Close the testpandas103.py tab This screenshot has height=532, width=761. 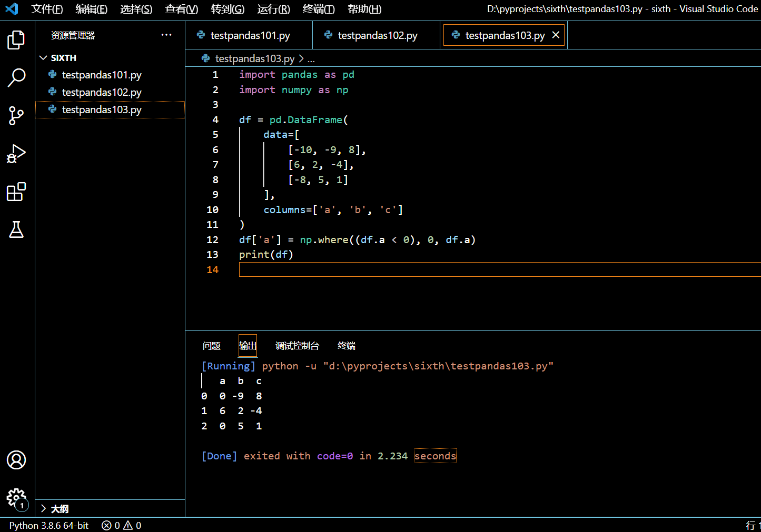click(x=556, y=35)
